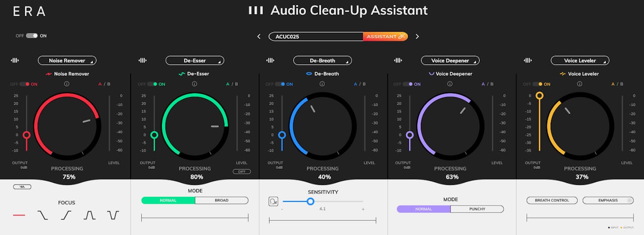Enable Breath Control option

[x=552, y=201]
